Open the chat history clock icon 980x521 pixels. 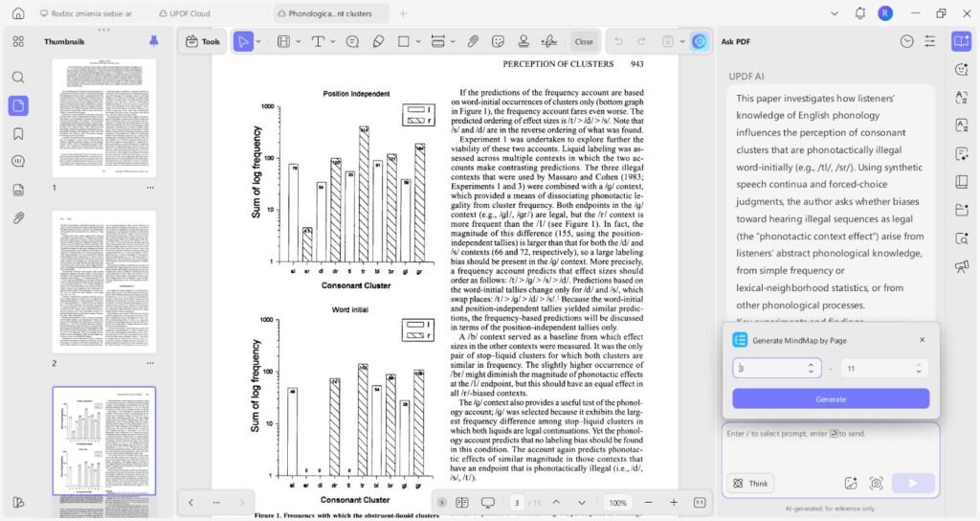pyautogui.click(x=906, y=41)
